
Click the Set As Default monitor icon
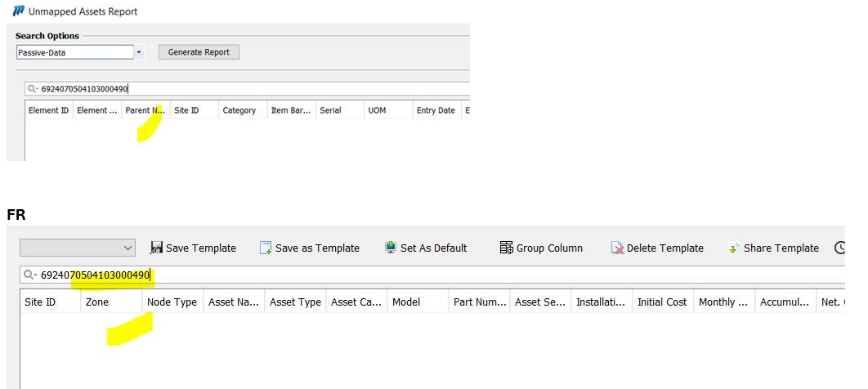pyautogui.click(x=391, y=248)
